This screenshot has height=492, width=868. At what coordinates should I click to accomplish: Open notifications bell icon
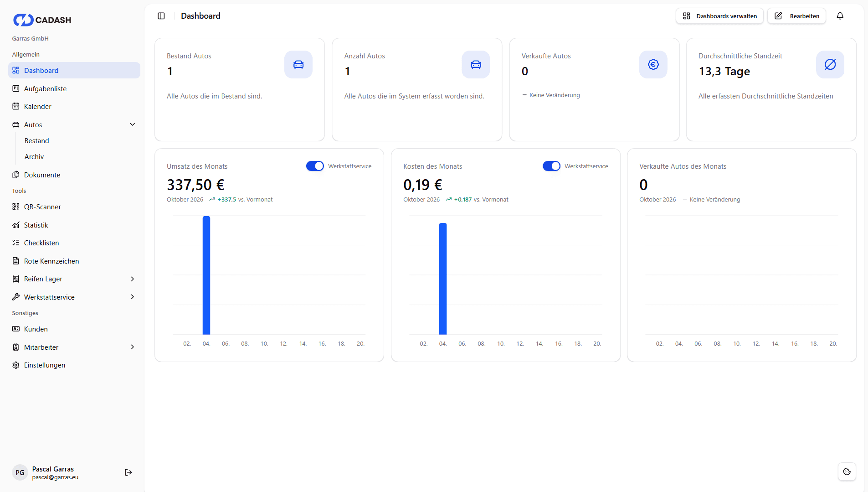[840, 16]
